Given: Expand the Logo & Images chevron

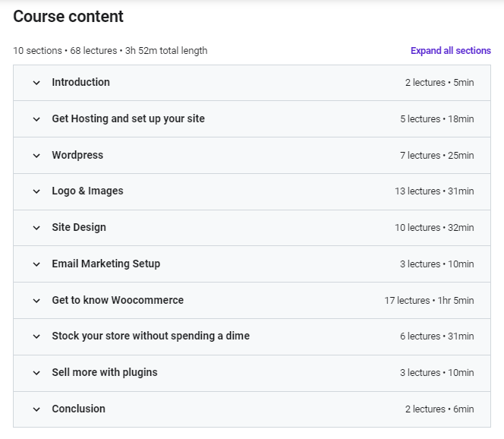Looking at the screenshot, I should pyautogui.click(x=36, y=191).
